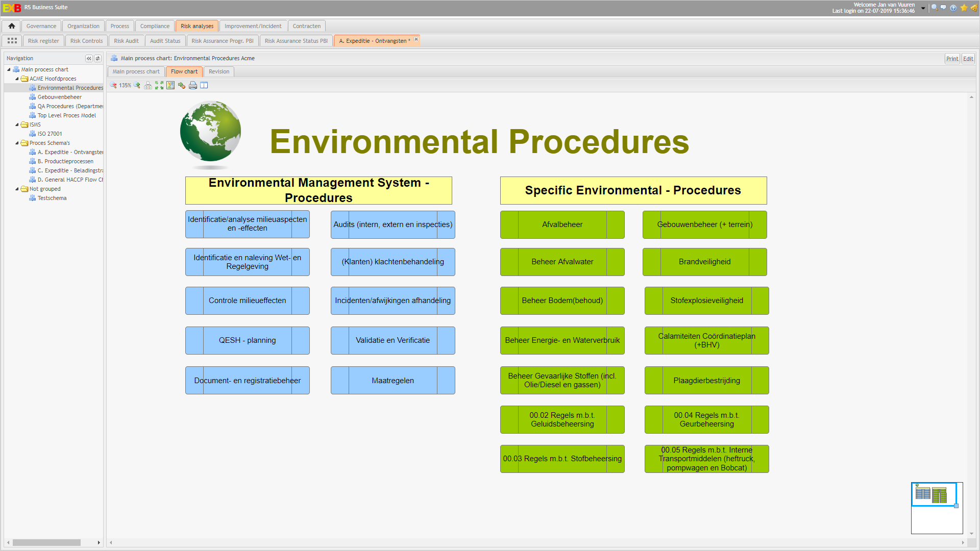Click the Afvalbeheer green process block
The height and width of the screenshot is (551, 980).
tap(562, 224)
